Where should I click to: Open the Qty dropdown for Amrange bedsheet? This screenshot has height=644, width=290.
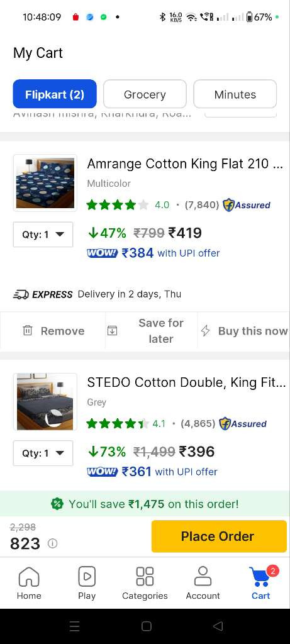tap(43, 235)
